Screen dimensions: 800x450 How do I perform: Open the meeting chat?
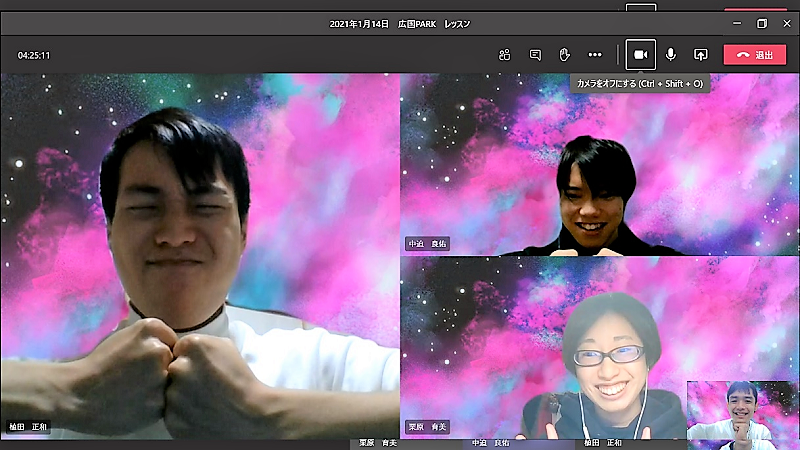tap(535, 55)
